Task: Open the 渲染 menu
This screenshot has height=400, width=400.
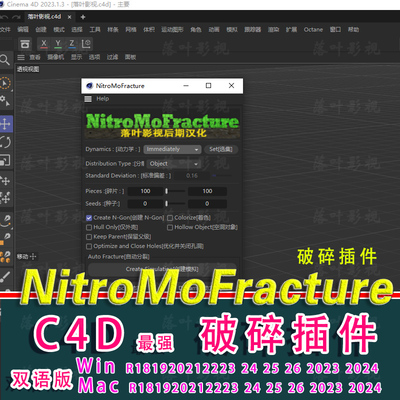Action: [273, 29]
